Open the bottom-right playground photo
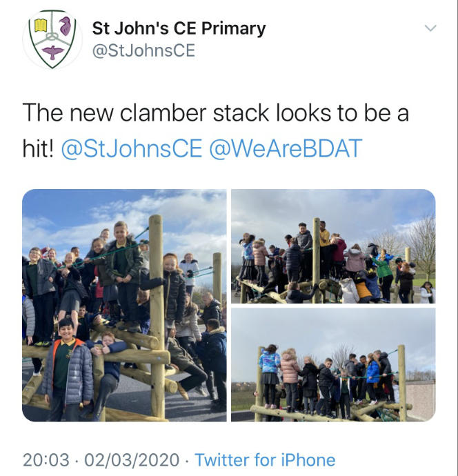Screen dimensions: 458x476 (333, 365)
